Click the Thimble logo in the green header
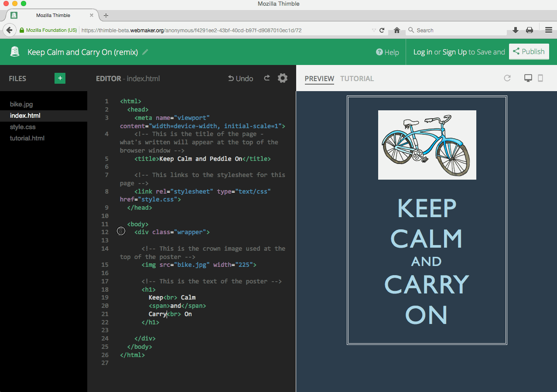557x392 pixels. pyautogui.click(x=15, y=52)
